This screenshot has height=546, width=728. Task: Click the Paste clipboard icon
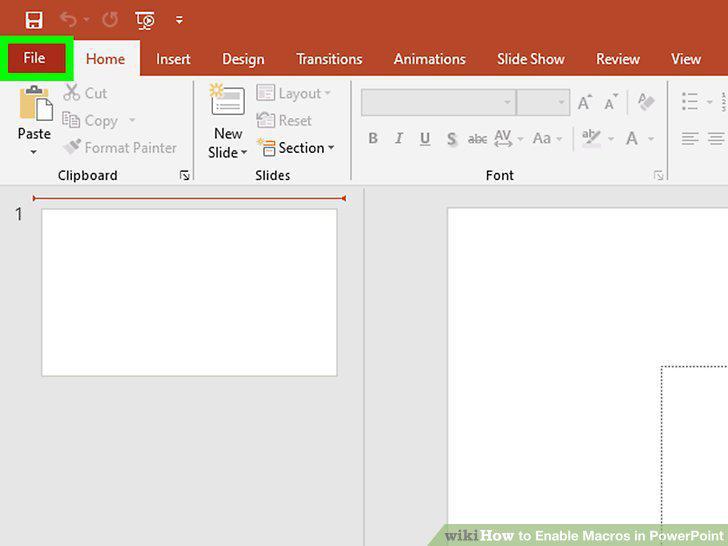pos(36,102)
